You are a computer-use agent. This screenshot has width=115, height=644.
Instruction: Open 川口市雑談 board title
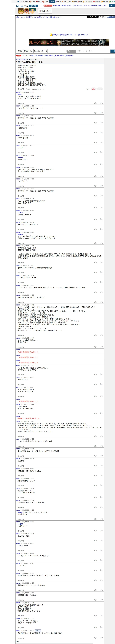(x=45, y=11)
